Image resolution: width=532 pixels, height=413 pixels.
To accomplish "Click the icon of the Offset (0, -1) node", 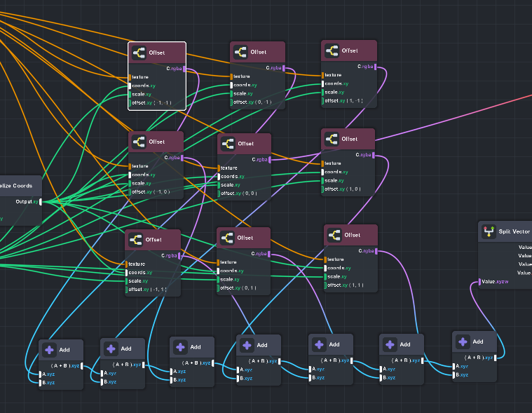I will 240,53.
